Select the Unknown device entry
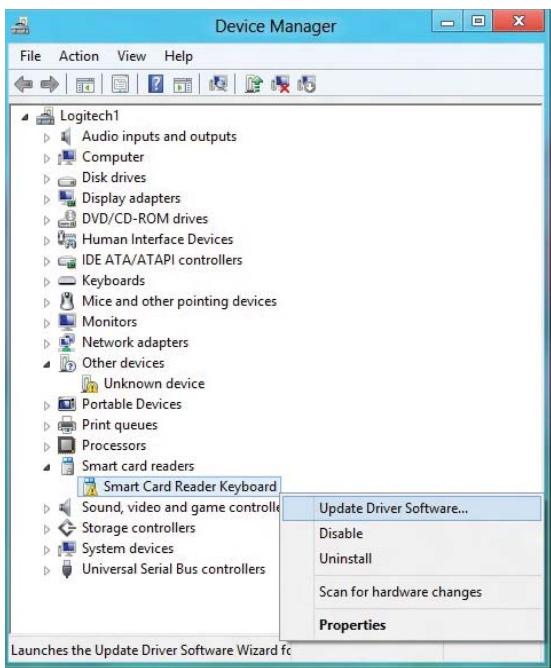 coord(154,383)
